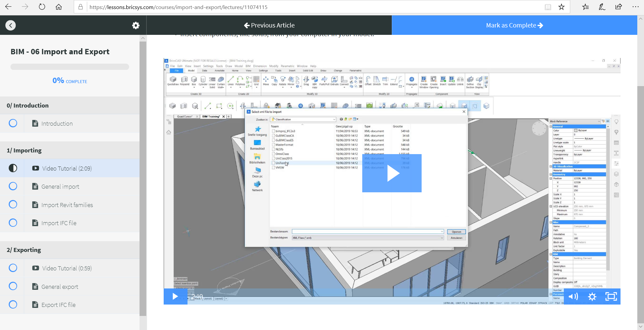The height and width of the screenshot is (330, 644).
Task: Select the BIM Training document tab
Action: 213,117
